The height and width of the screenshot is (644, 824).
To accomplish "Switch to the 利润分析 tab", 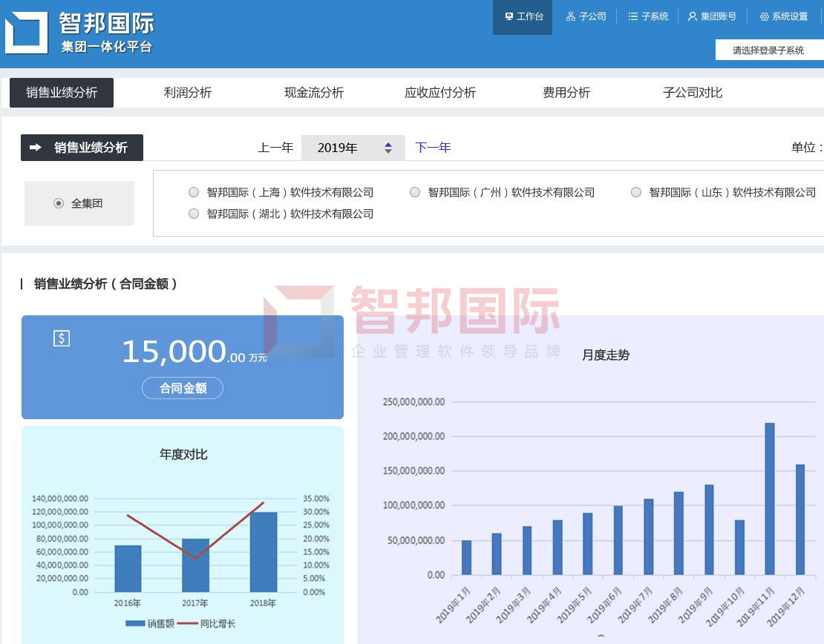I will coord(188,93).
